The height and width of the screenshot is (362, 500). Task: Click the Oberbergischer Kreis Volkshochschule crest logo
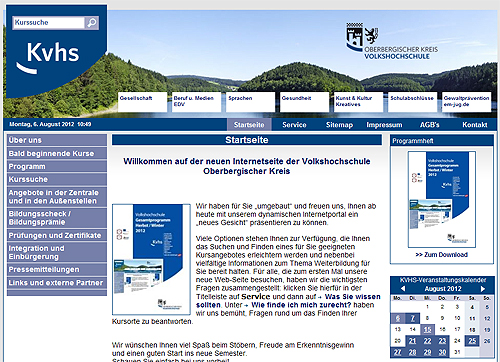point(392,41)
